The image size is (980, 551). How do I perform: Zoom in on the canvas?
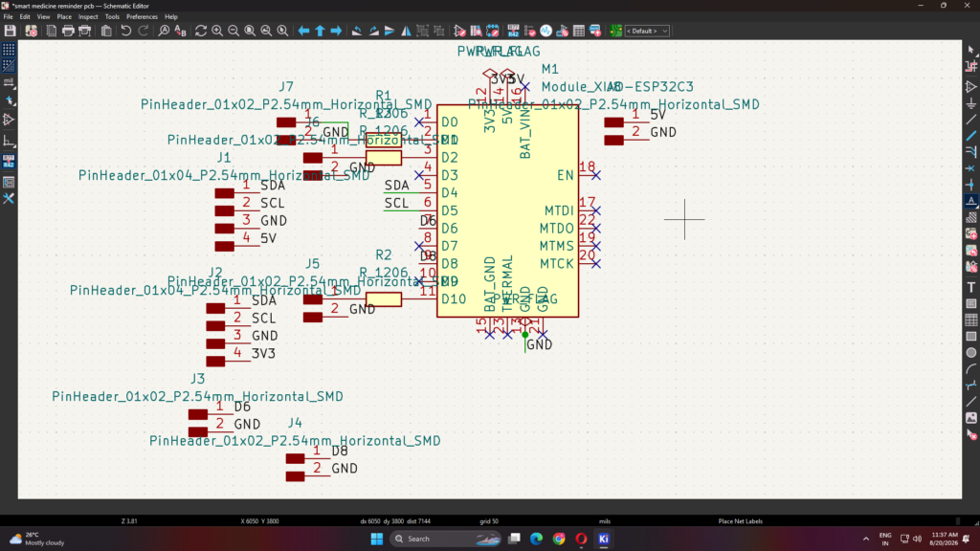click(x=217, y=31)
